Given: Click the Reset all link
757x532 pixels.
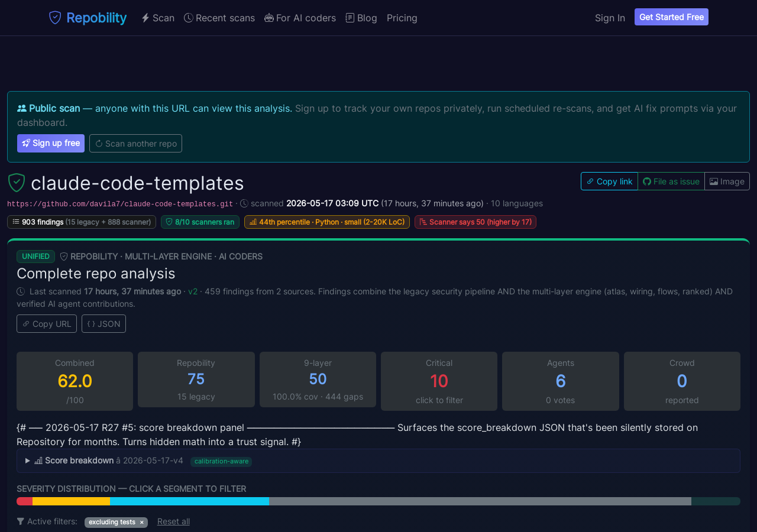Looking at the screenshot, I should [x=173, y=521].
